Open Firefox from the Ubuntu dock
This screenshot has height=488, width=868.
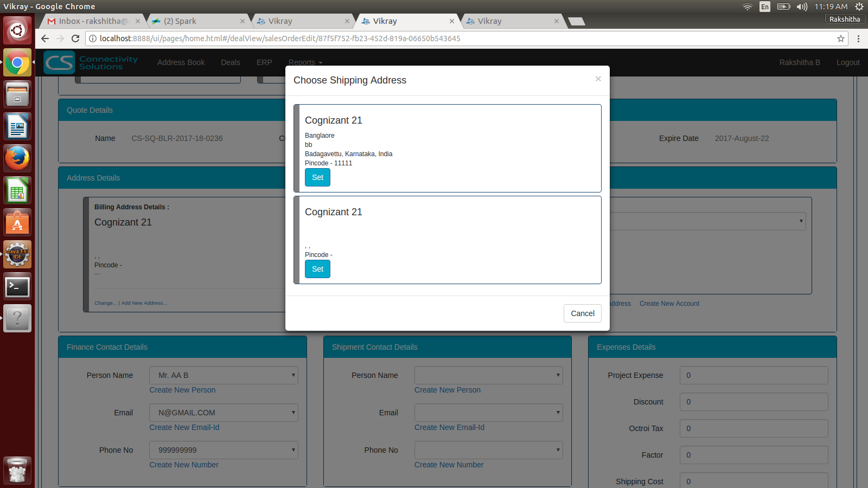tap(17, 158)
